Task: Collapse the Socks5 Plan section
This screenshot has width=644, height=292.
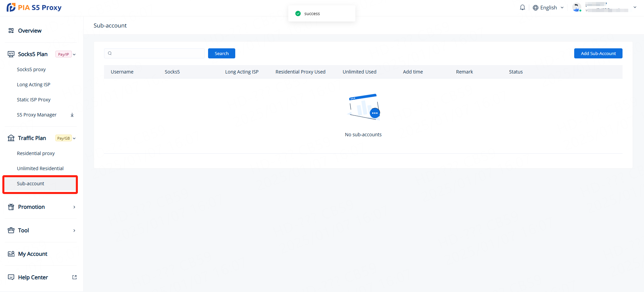Action: (x=74, y=54)
